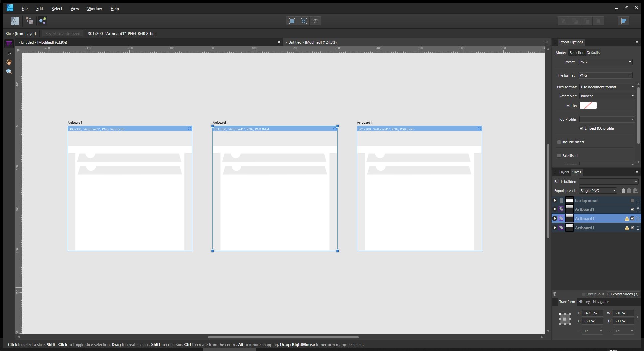Open the Select menu
The image size is (644, 351).
point(56,8)
